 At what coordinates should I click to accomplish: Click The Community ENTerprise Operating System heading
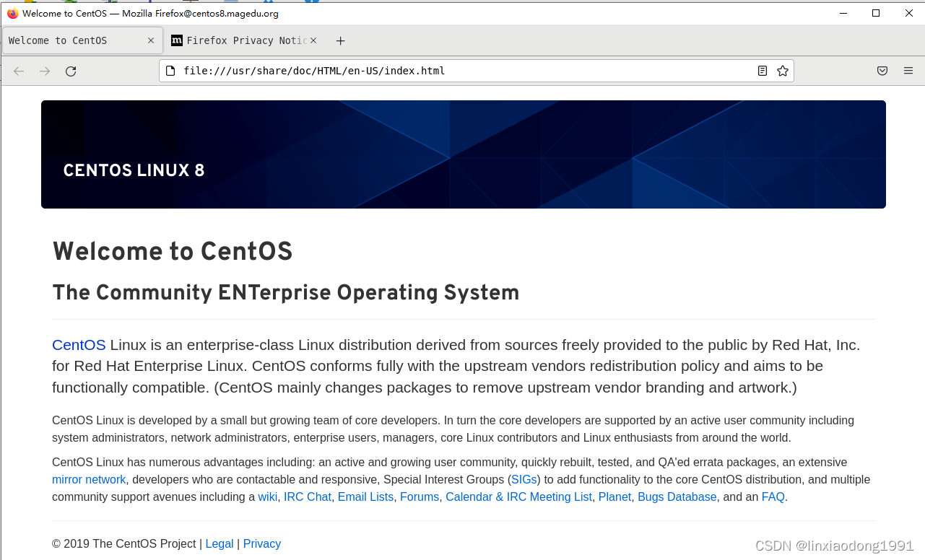pos(286,293)
